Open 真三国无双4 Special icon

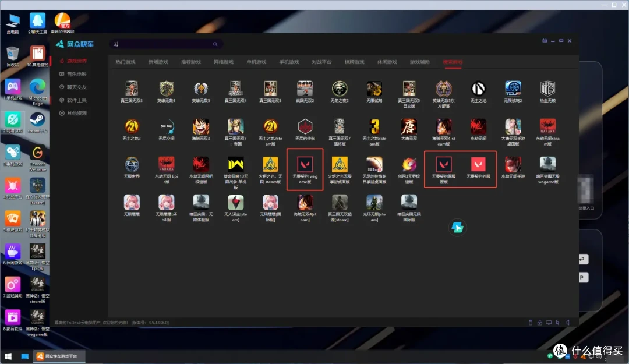[x=235, y=89]
